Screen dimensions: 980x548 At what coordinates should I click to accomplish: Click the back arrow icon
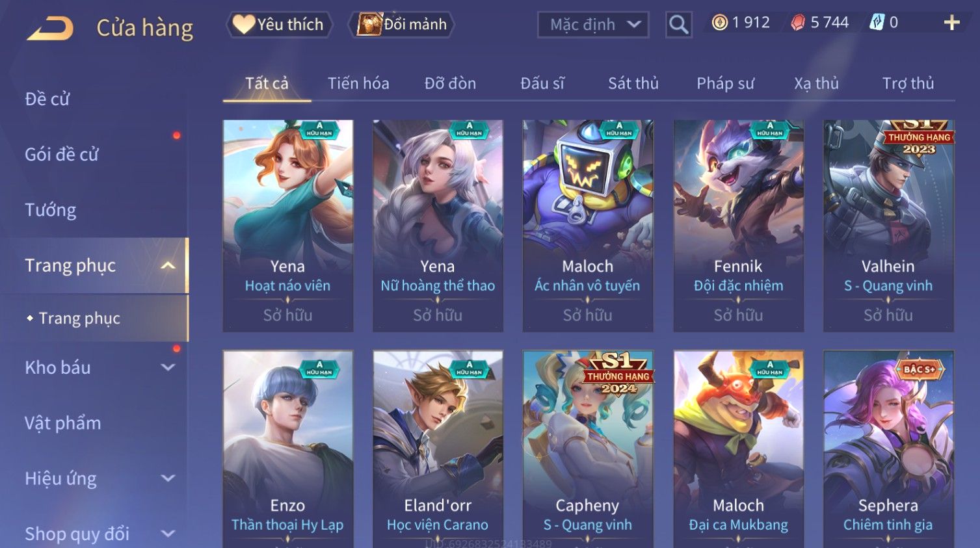(50, 28)
